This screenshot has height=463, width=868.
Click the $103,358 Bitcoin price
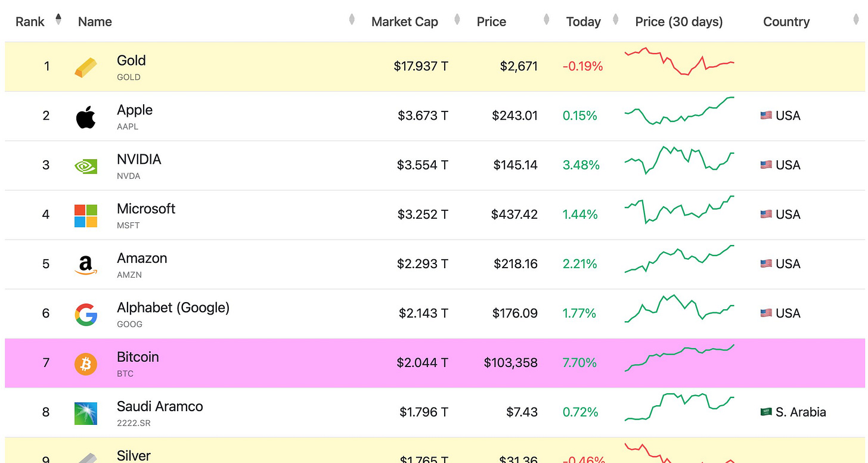point(511,363)
